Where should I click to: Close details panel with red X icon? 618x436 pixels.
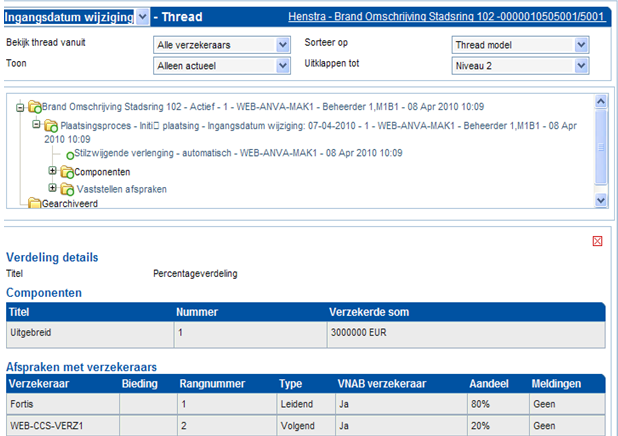[x=597, y=241]
